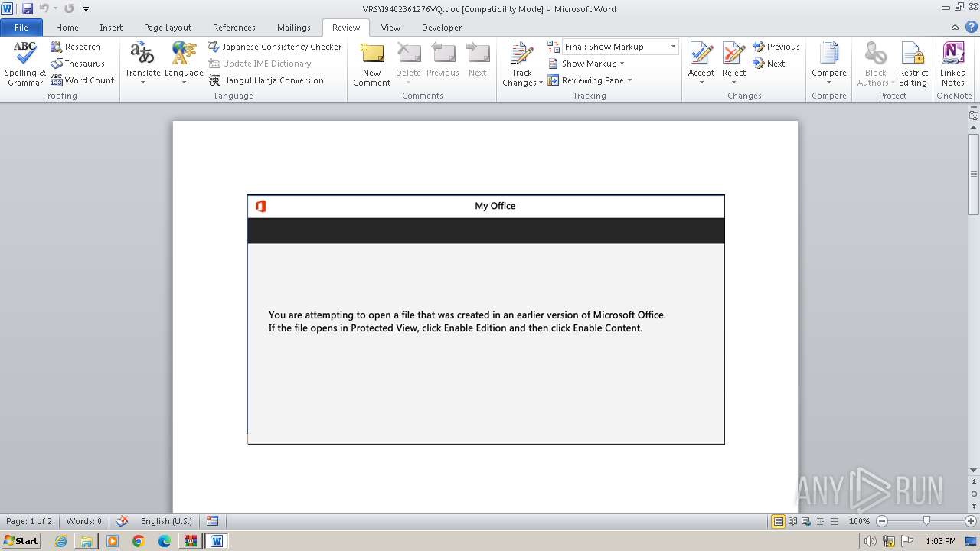Switch to Print Layout view

[x=778, y=521]
